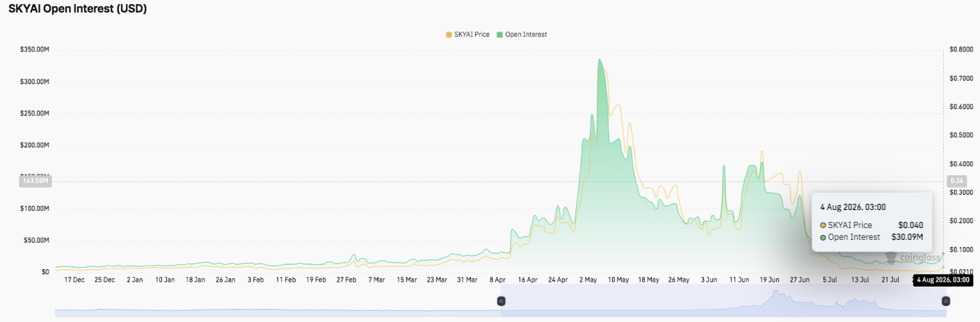This screenshot has width=980, height=322.
Task: Click the 26 Jan date label
Action: coord(225,280)
